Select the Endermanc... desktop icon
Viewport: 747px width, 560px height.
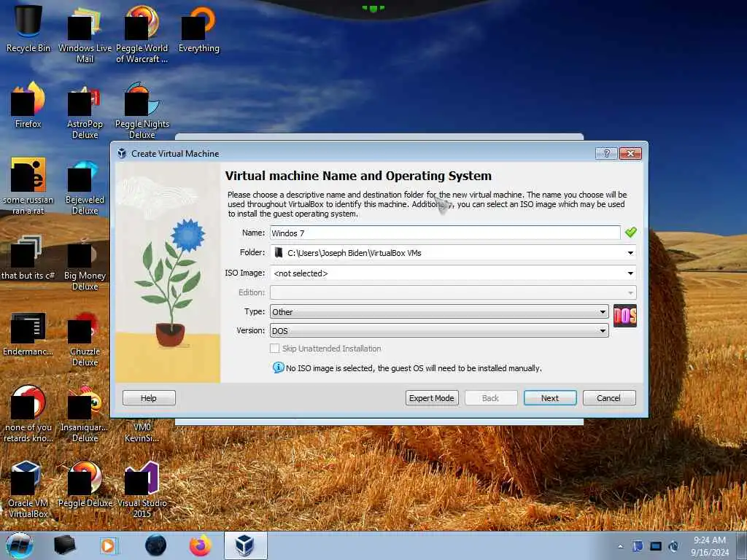pyautogui.click(x=28, y=332)
